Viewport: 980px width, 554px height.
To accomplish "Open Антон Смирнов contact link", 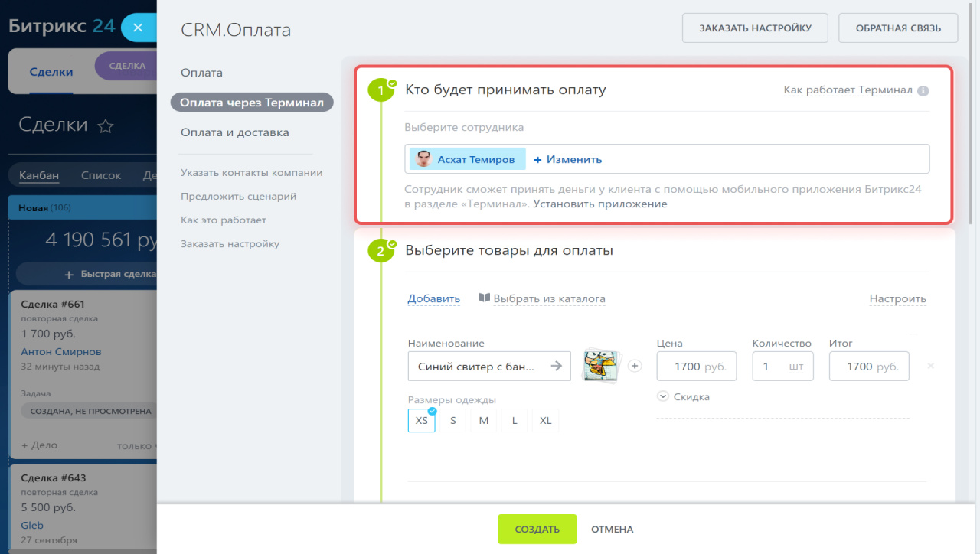I will [x=61, y=352].
